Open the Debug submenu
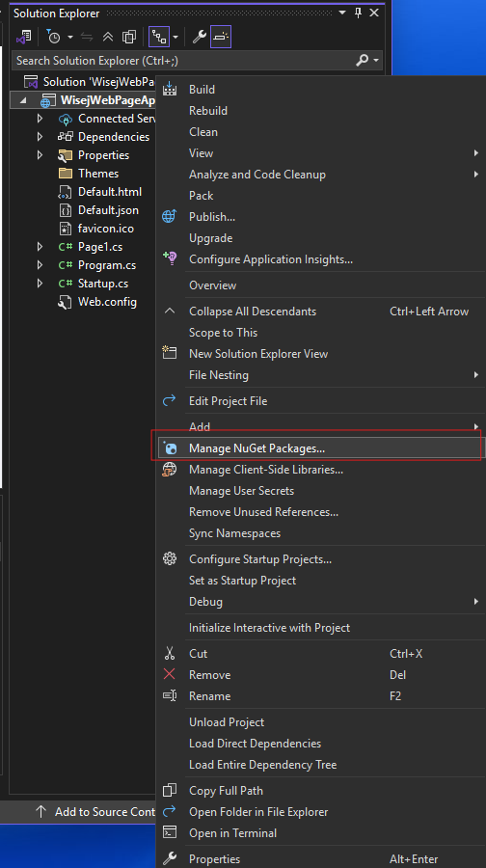This screenshot has height=868, width=486. [x=319, y=601]
